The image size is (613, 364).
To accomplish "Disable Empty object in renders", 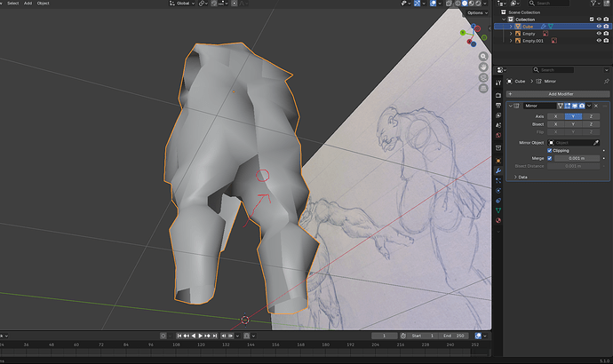I will tap(606, 34).
